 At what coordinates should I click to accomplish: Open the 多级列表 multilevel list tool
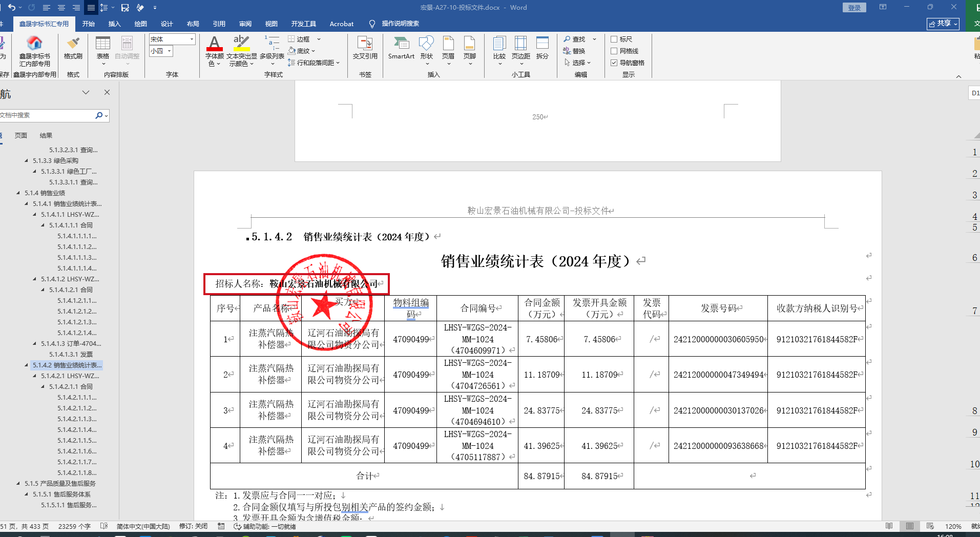[x=272, y=51]
